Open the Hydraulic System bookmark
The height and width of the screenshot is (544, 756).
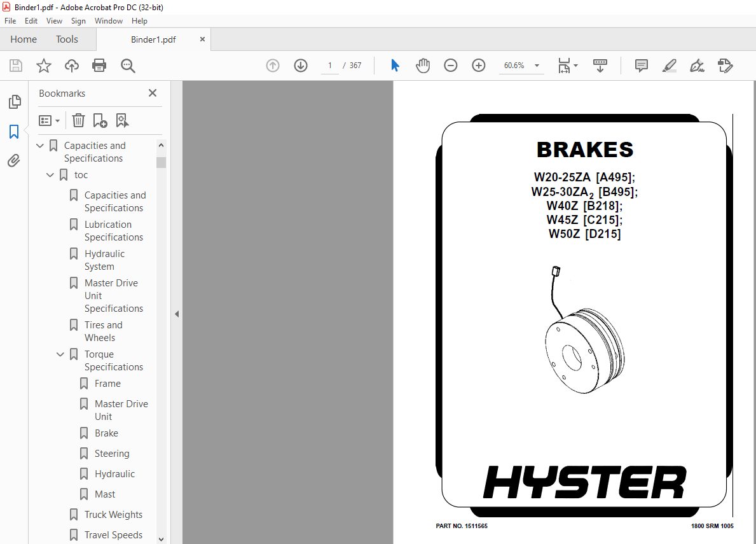104,260
